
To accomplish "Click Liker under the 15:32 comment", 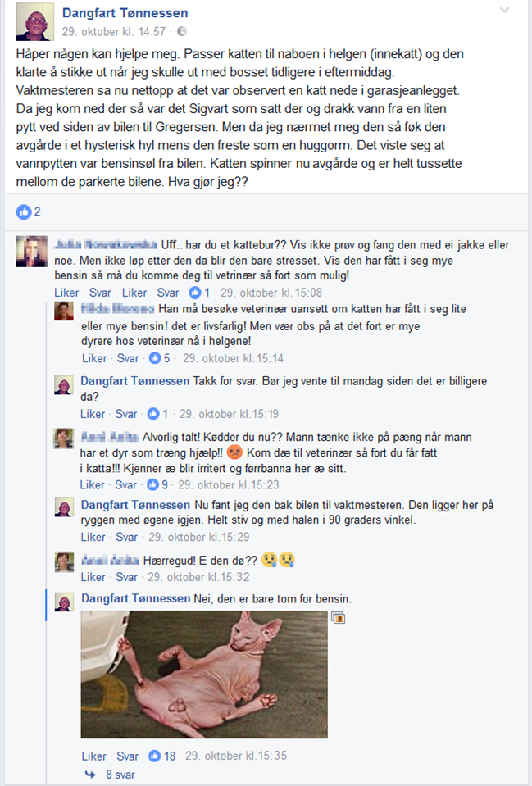I will tap(93, 577).
